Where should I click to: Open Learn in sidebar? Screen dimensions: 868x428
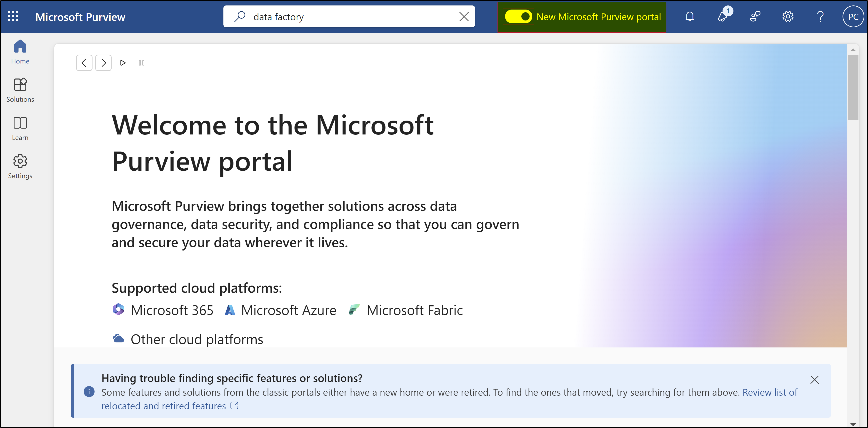point(20,129)
